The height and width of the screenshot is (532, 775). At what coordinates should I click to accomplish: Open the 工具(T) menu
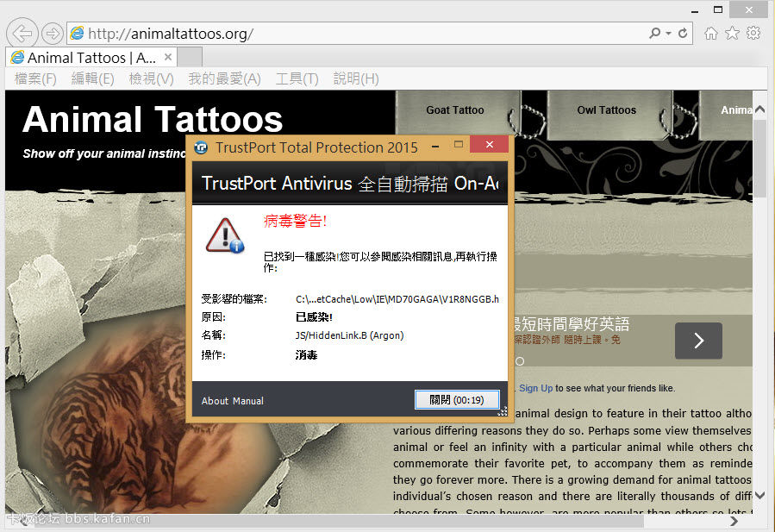[x=297, y=78]
